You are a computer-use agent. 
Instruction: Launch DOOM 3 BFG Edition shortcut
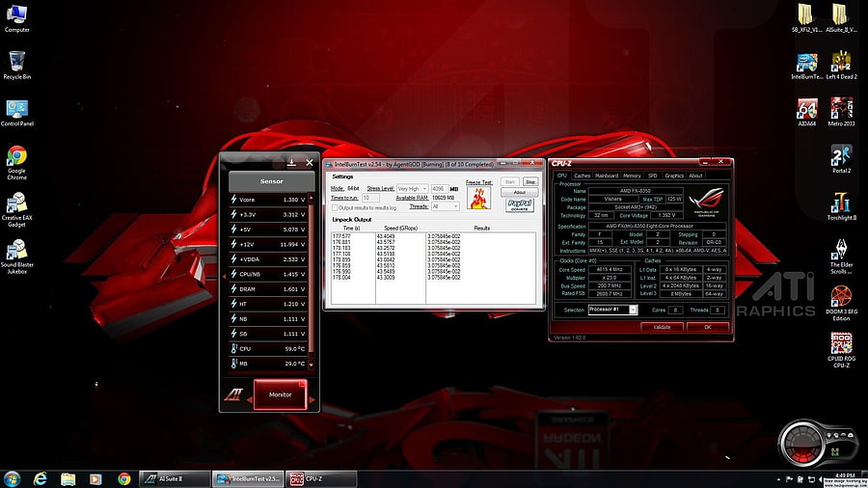[841, 304]
